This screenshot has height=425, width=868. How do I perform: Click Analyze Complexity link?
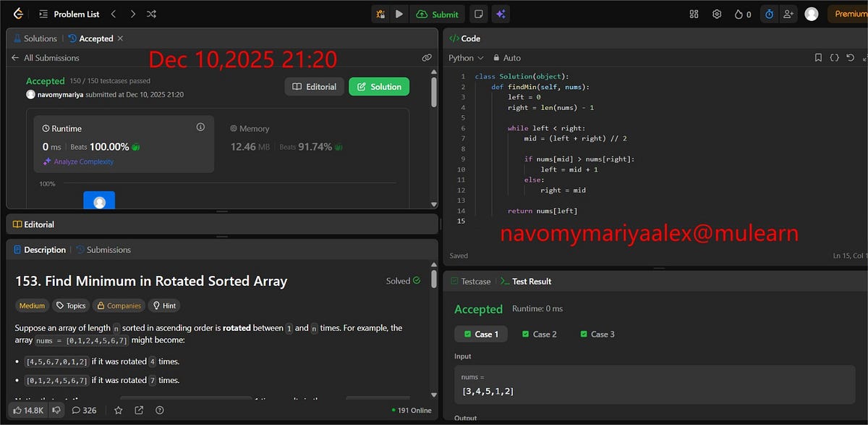coord(78,162)
